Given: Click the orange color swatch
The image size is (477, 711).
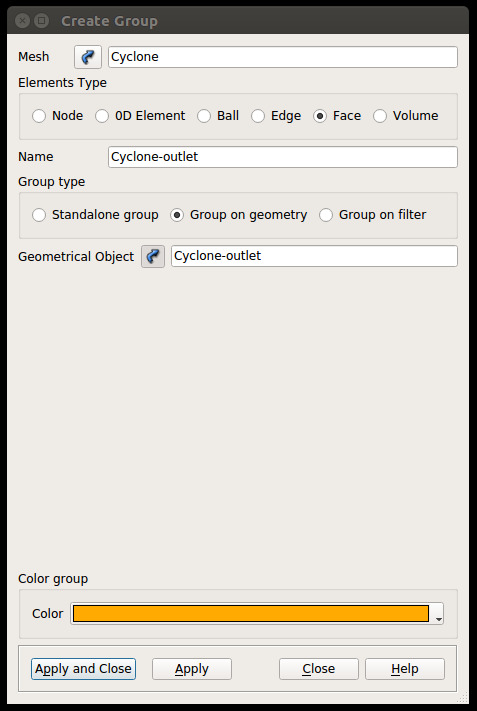Looking at the screenshot, I should pyautogui.click(x=251, y=614).
